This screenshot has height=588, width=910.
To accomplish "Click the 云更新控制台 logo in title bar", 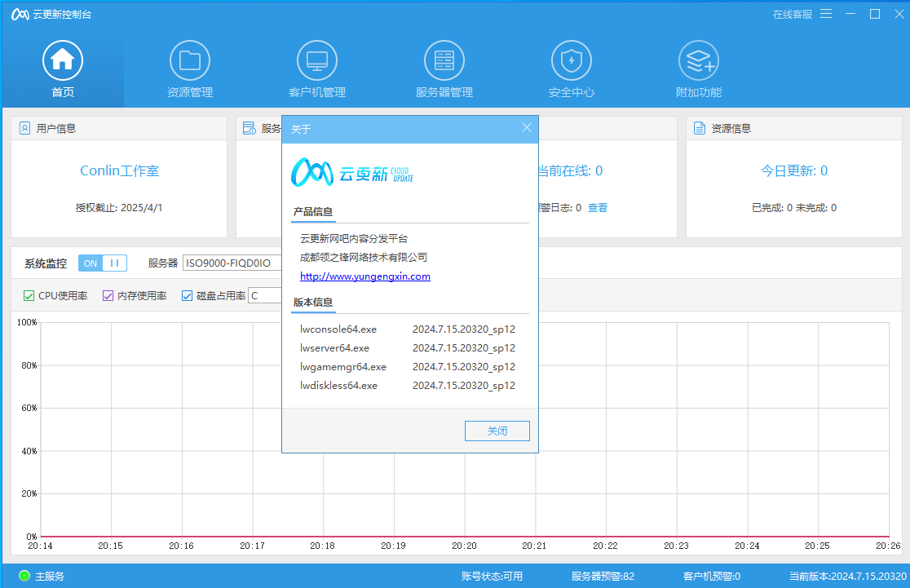I will pos(20,14).
